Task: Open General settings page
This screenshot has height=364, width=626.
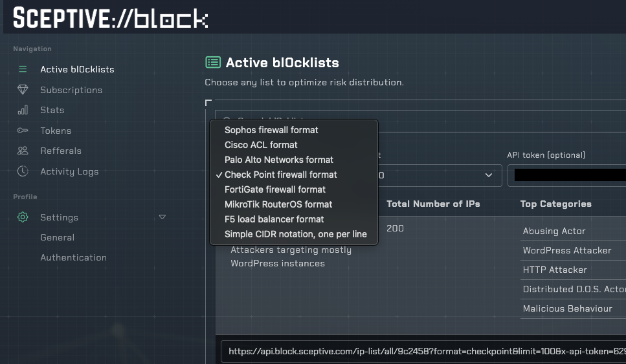Action: (x=57, y=237)
